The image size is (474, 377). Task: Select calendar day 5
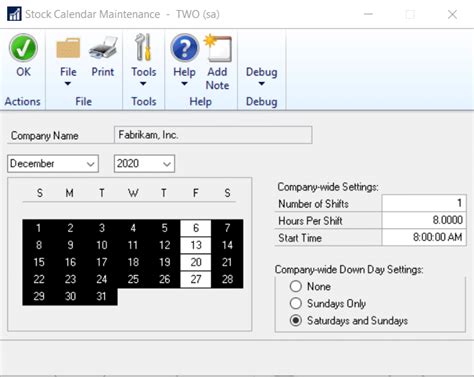pos(165,228)
